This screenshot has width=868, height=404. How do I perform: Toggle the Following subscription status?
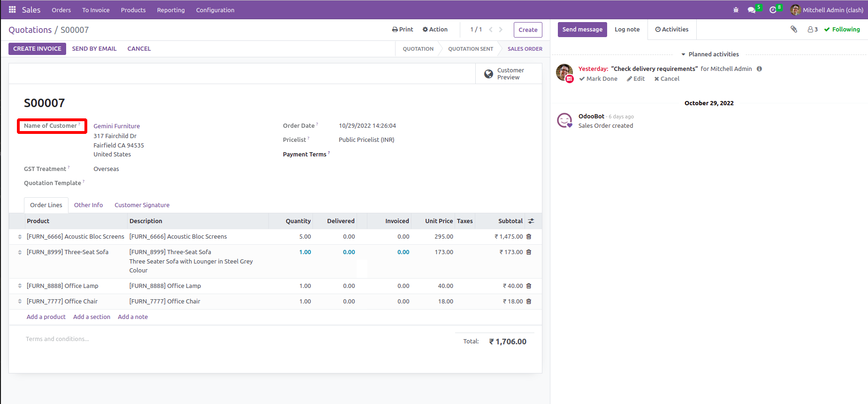click(x=842, y=29)
